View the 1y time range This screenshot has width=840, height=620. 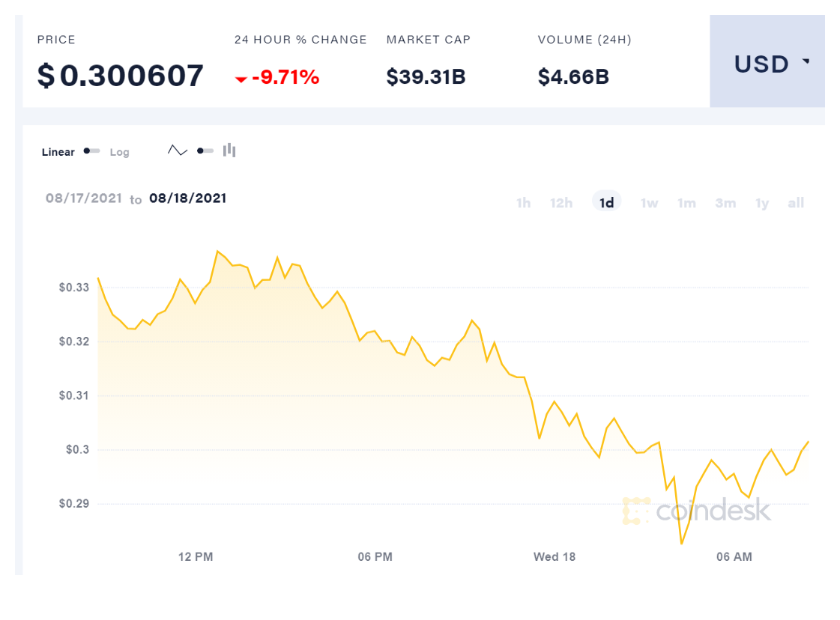762,203
